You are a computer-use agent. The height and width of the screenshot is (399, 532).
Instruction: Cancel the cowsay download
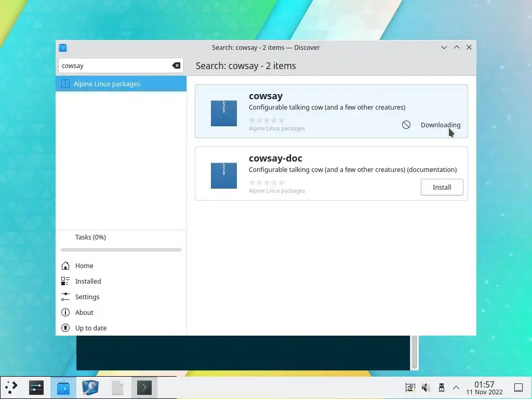pos(406,125)
